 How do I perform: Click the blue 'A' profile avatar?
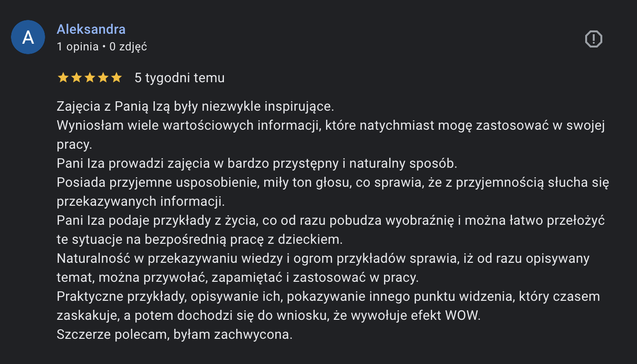(x=28, y=37)
